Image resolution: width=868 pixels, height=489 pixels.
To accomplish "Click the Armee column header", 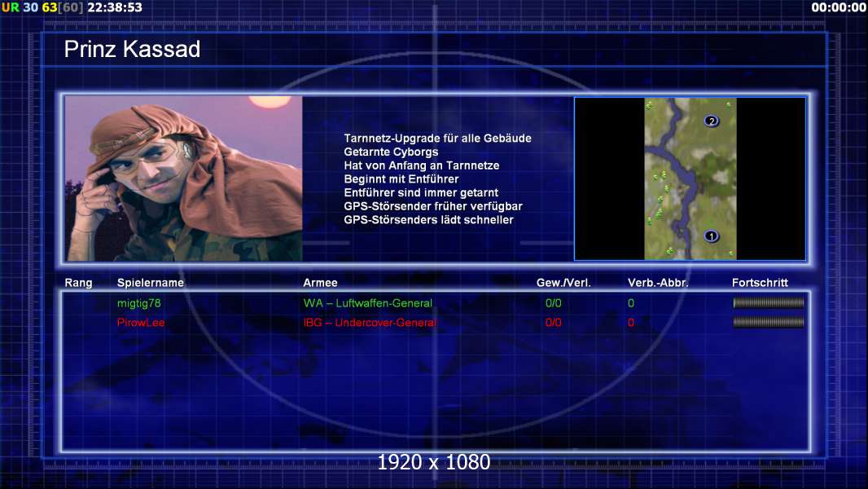I will [320, 283].
